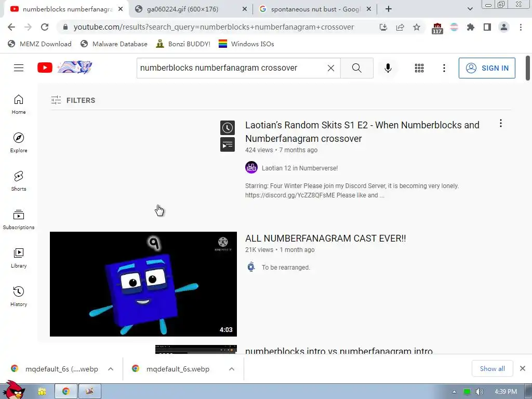532x399 pixels.
Task: Close the downloads bar
Action: [x=523, y=368]
